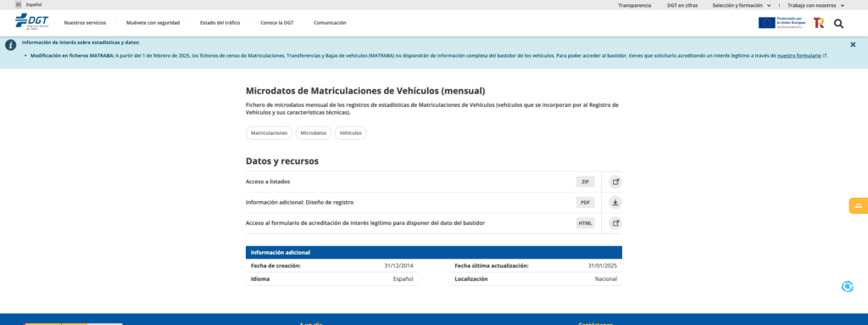Click the Acceso a listados row text
Image resolution: width=868 pixels, height=325 pixels.
point(268,182)
